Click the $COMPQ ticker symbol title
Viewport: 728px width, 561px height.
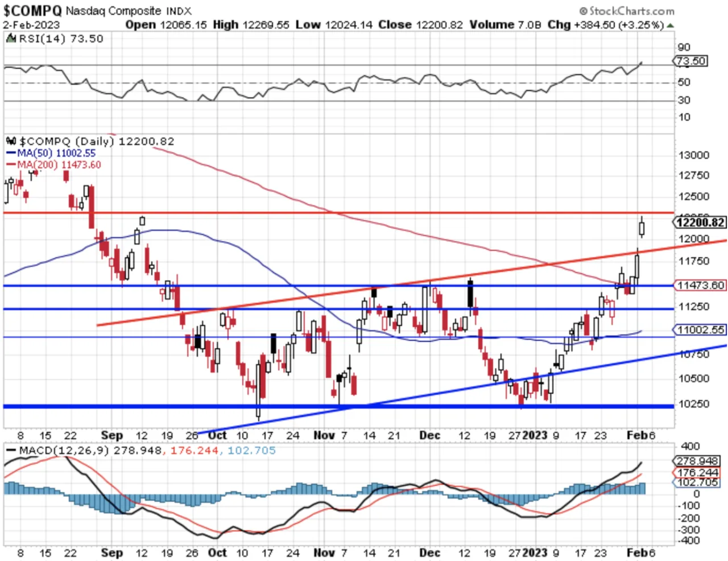click(x=32, y=10)
